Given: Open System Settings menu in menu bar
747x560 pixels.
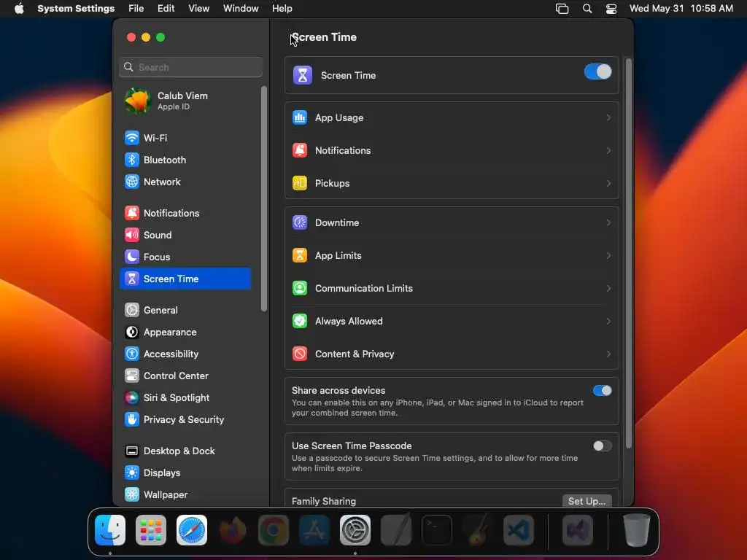Looking at the screenshot, I should (76, 9).
